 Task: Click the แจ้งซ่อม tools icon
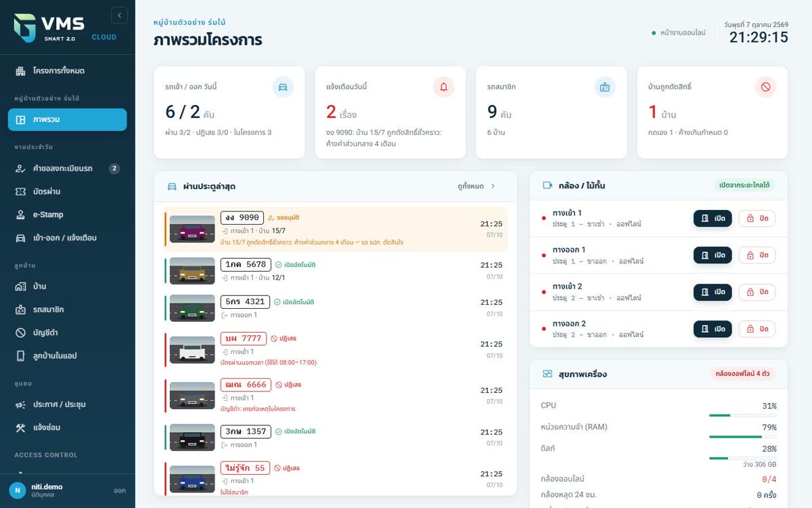coord(20,427)
